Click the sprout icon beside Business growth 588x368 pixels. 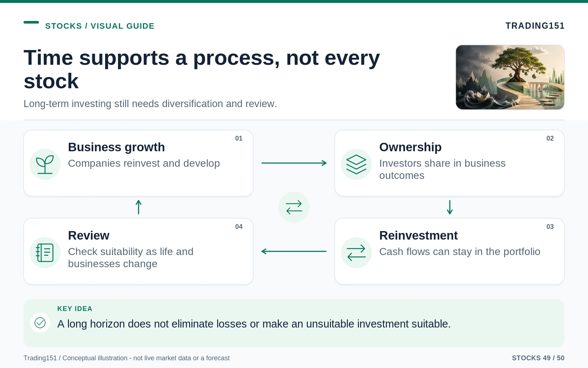pos(45,164)
